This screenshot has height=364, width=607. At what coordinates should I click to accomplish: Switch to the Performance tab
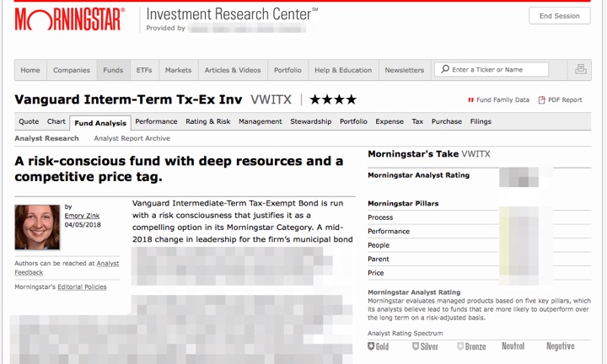pyautogui.click(x=156, y=122)
